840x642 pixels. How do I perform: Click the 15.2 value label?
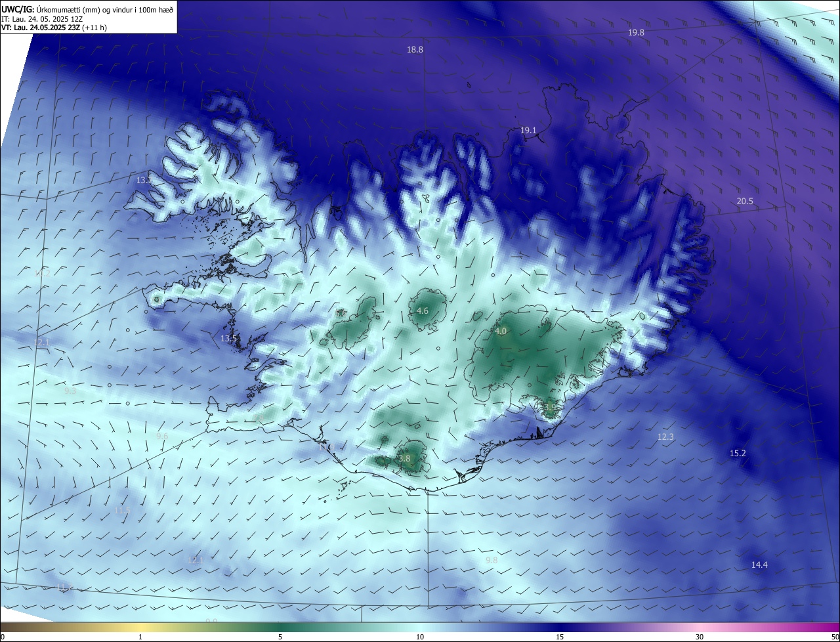coord(738,454)
